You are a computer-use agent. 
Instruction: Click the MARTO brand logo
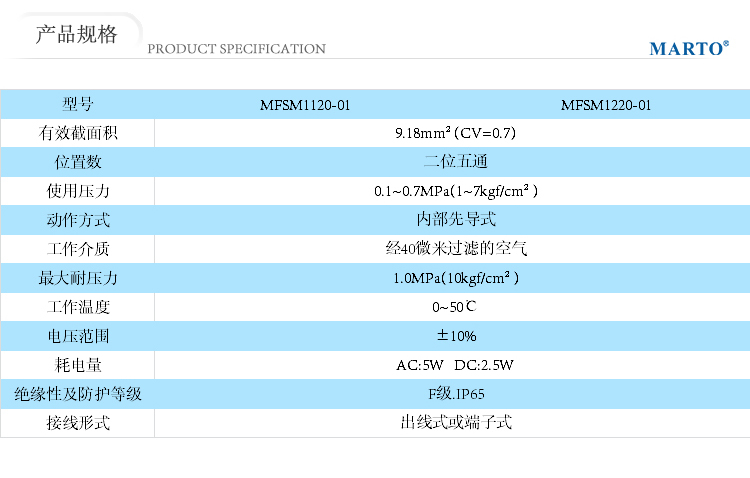pyautogui.click(x=688, y=48)
